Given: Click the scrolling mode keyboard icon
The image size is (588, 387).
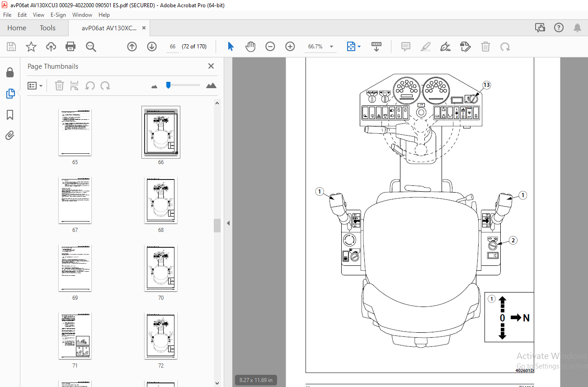Looking at the screenshot, I should tap(376, 47).
